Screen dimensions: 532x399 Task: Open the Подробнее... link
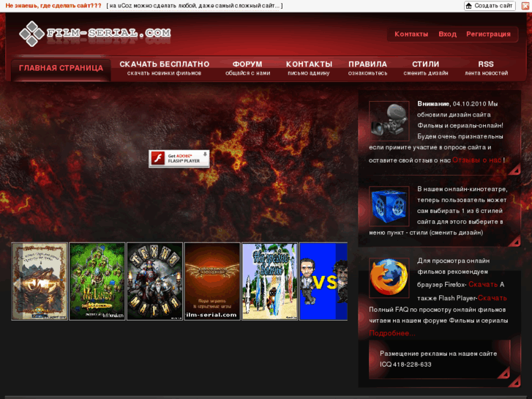click(x=392, y=333)
